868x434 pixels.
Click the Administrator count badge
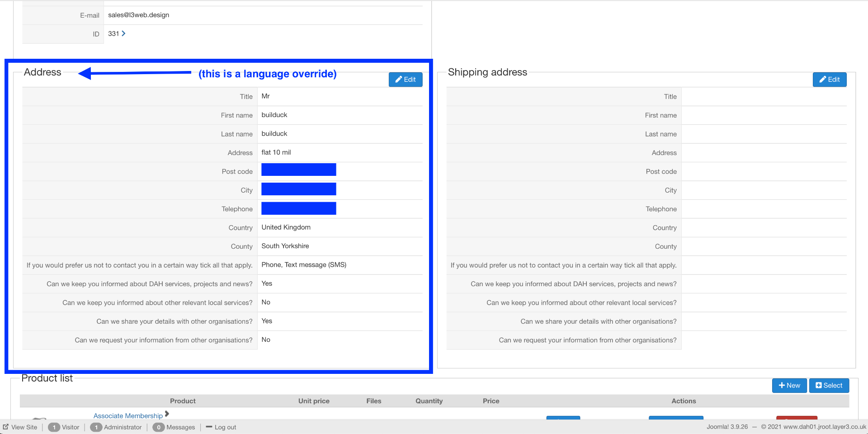click(x=96, y=427)
